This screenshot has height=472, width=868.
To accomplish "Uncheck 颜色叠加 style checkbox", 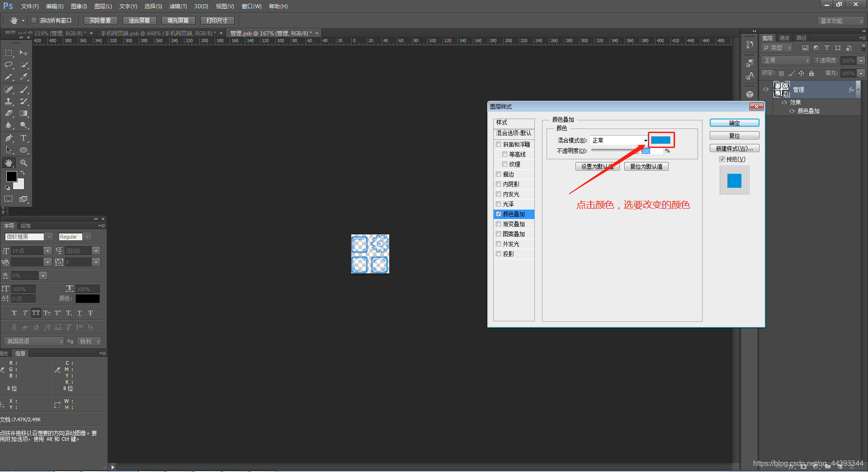I will pos(499,214).
